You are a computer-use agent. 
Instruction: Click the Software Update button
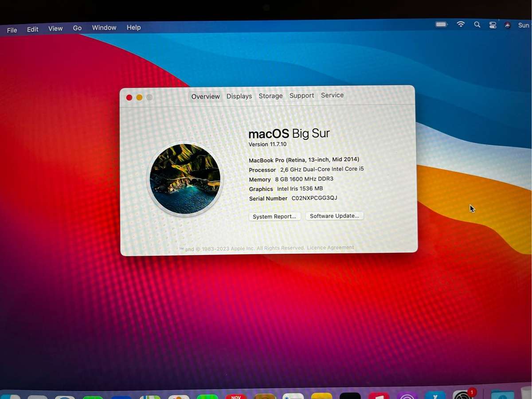point(334,216)
